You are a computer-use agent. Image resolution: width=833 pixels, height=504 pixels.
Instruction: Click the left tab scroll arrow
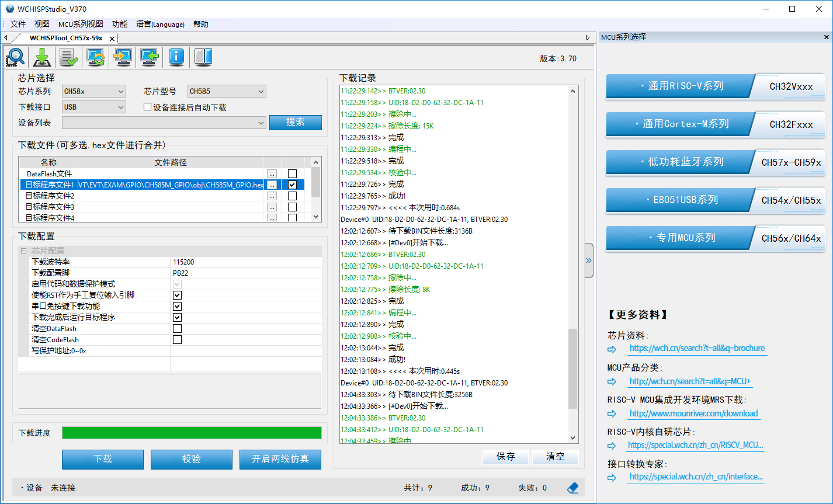5,38
